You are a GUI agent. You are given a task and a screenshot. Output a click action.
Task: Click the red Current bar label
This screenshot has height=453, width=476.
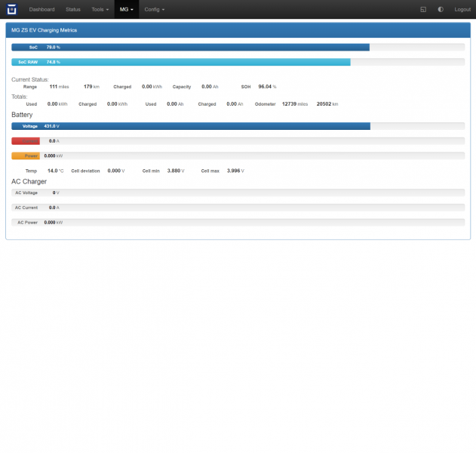coord(26,141)
